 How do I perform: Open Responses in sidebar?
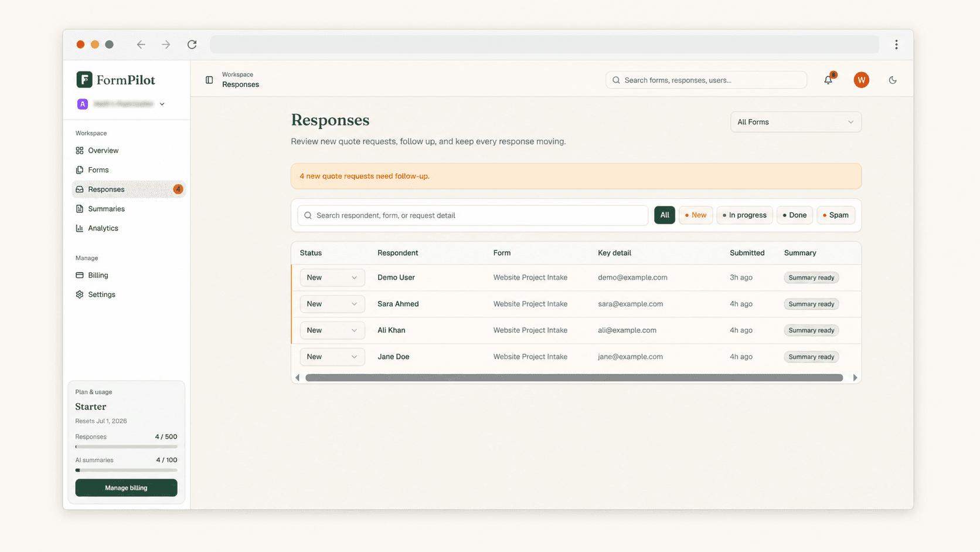(128, 189)
